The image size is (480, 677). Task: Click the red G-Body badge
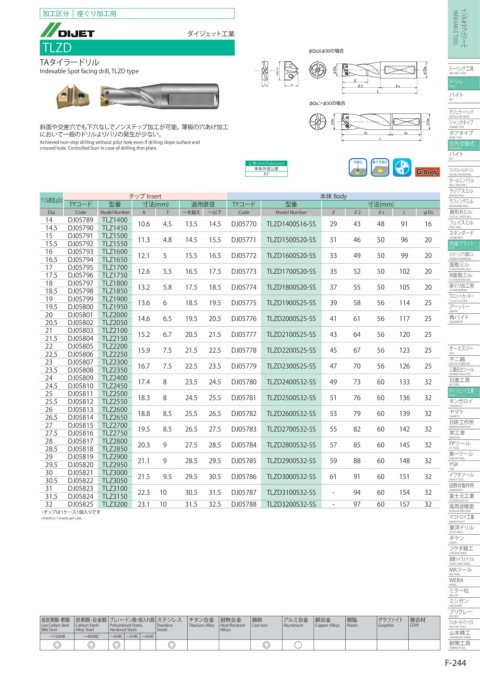(427, 172)
